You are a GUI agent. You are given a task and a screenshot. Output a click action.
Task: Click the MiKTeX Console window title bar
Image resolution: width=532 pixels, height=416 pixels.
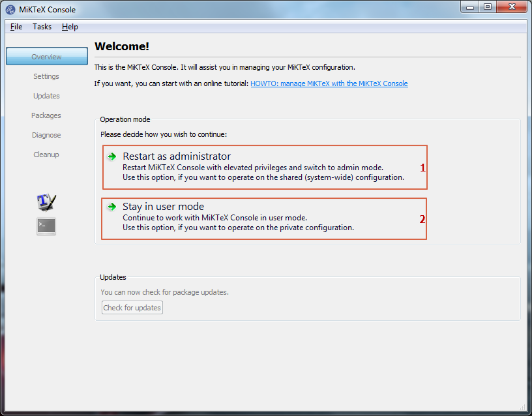[x=261, y=9]
